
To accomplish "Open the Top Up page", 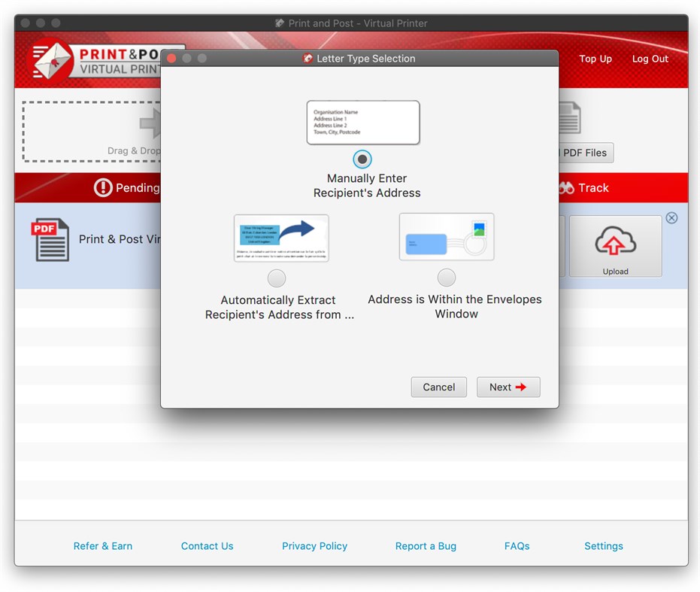I will point(595,59).
